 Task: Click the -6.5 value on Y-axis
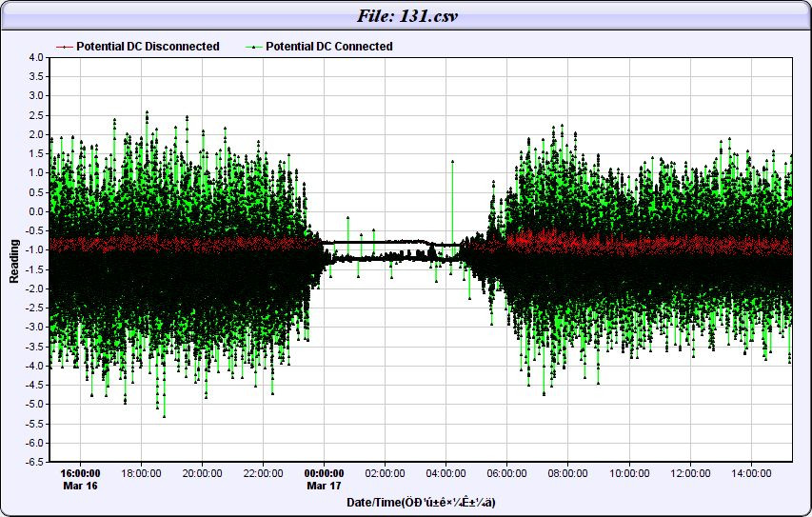click(34, 462)
